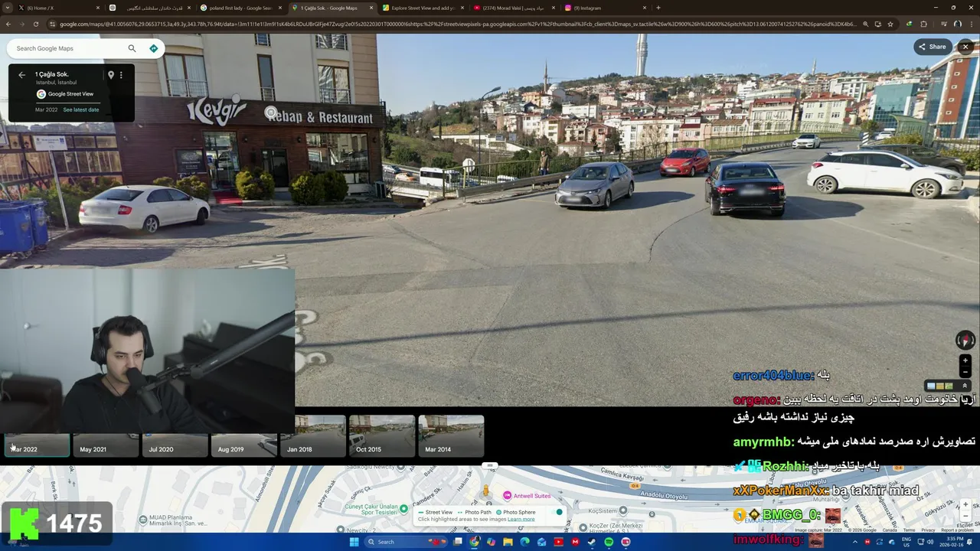Click the search magnifier in Google Maps
This screenshot has height=551, width=980.
132,48
